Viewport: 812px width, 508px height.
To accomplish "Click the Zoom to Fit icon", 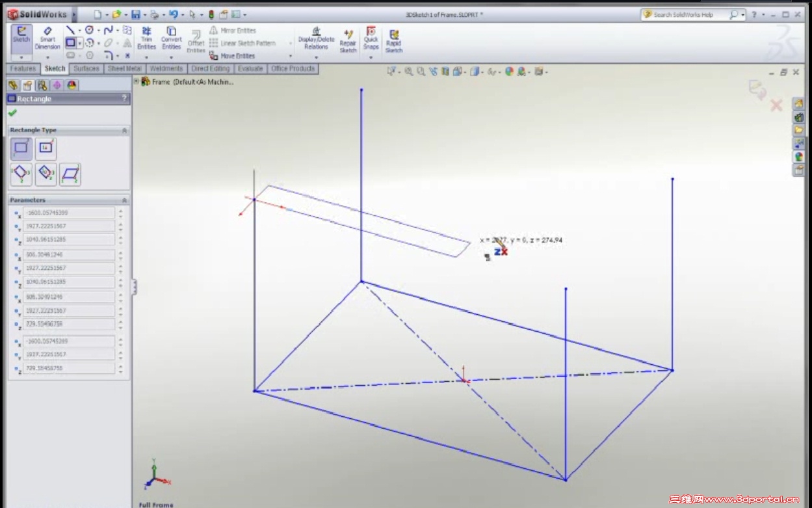I will pyautogui.click(x=409, y=72).
